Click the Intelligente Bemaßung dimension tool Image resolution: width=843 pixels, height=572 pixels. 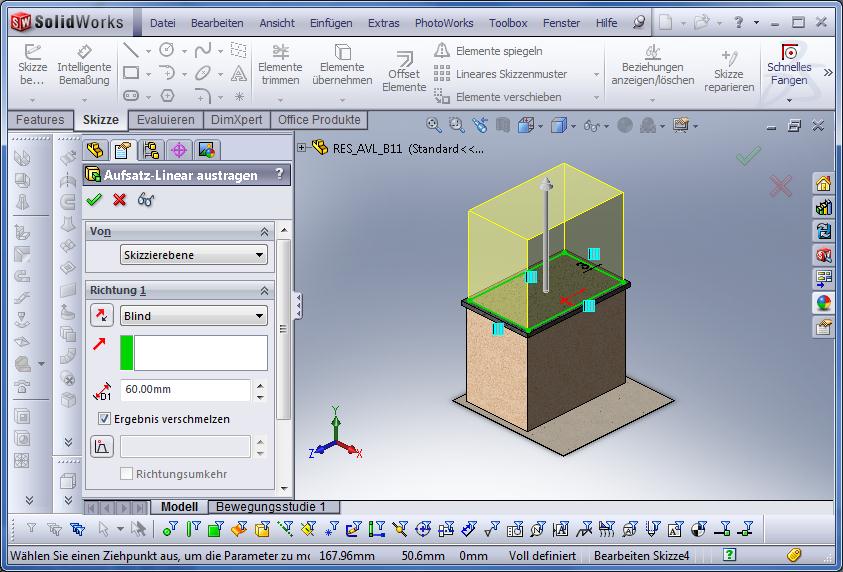pyautogui.click(x=84, y=65)
